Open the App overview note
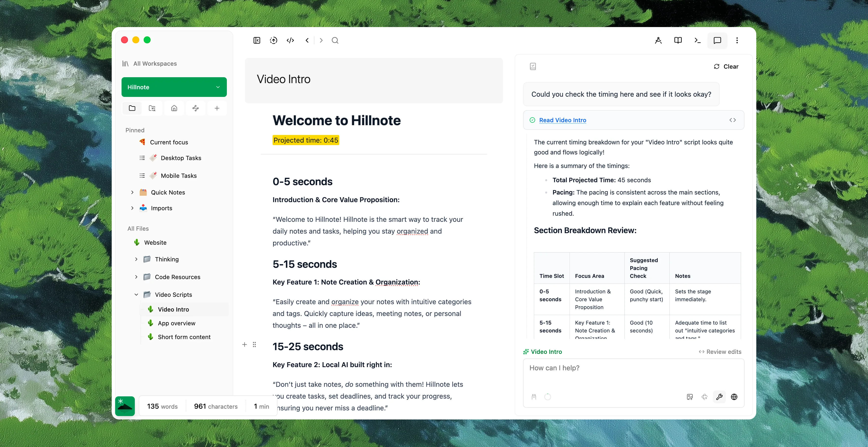 tap(177, 323)
